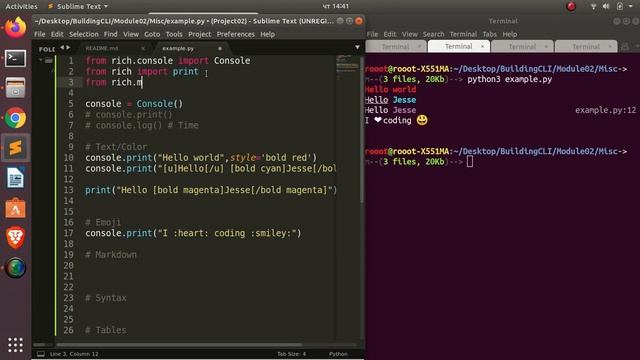Open Google Chrome from the dock
640x360 pixels.
[x=16, y=118]
